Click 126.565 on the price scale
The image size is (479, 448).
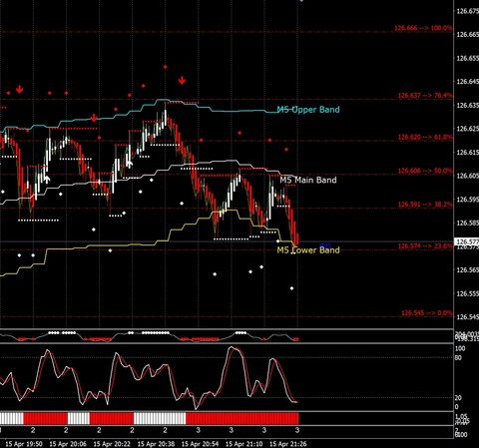point(467,269)
